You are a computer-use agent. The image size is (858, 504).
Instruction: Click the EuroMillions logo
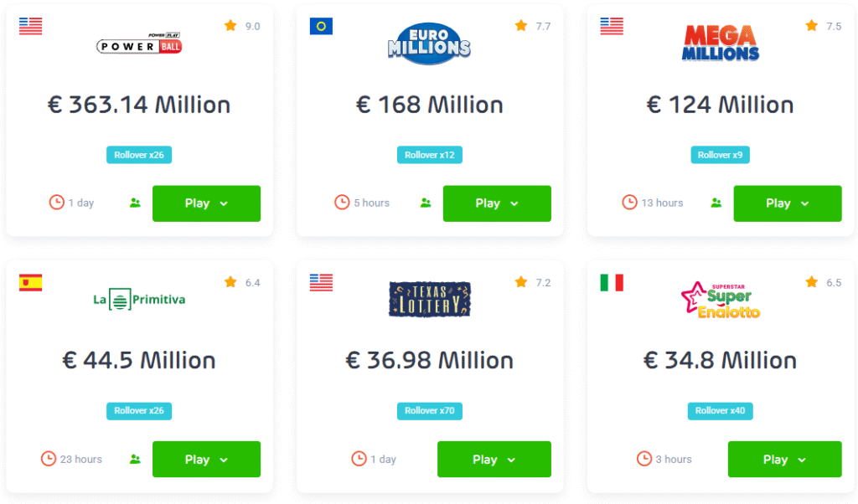429,44
